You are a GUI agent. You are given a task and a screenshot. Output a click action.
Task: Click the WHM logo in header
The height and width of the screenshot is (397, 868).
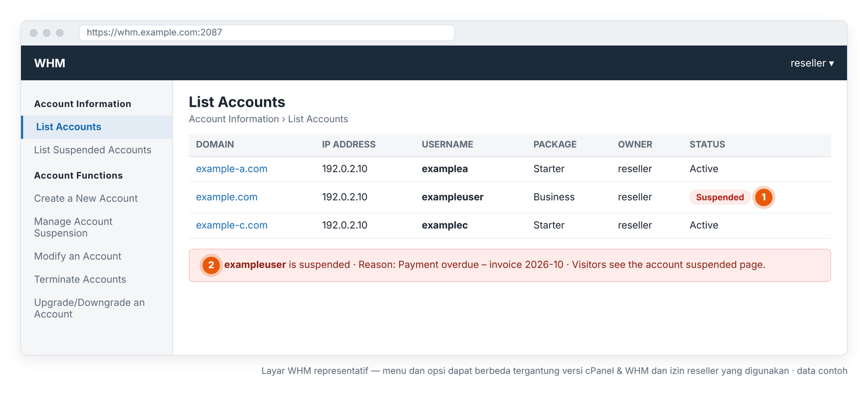pyautogui.click(x=49, y=63)
